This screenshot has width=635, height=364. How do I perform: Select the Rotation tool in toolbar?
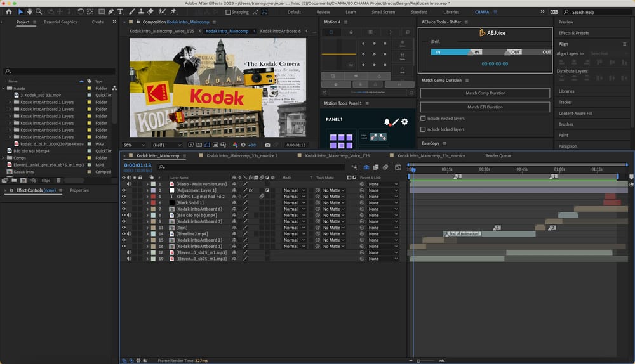tap(81, 11)
